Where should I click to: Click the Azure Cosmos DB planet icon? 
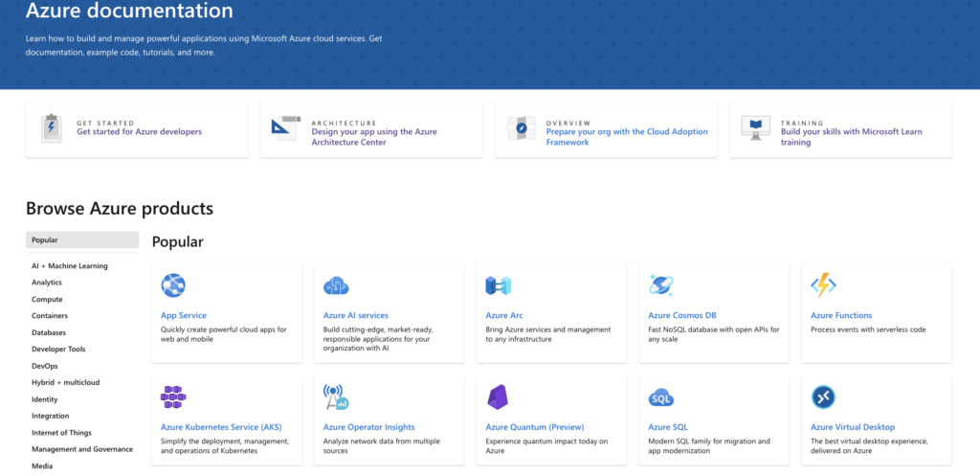660,284
